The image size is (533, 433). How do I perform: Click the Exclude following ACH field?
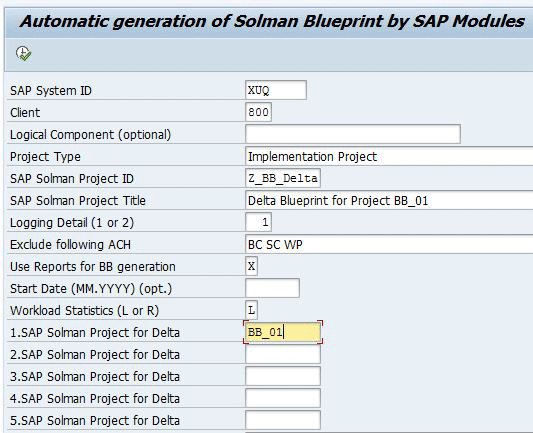(389, 244)
